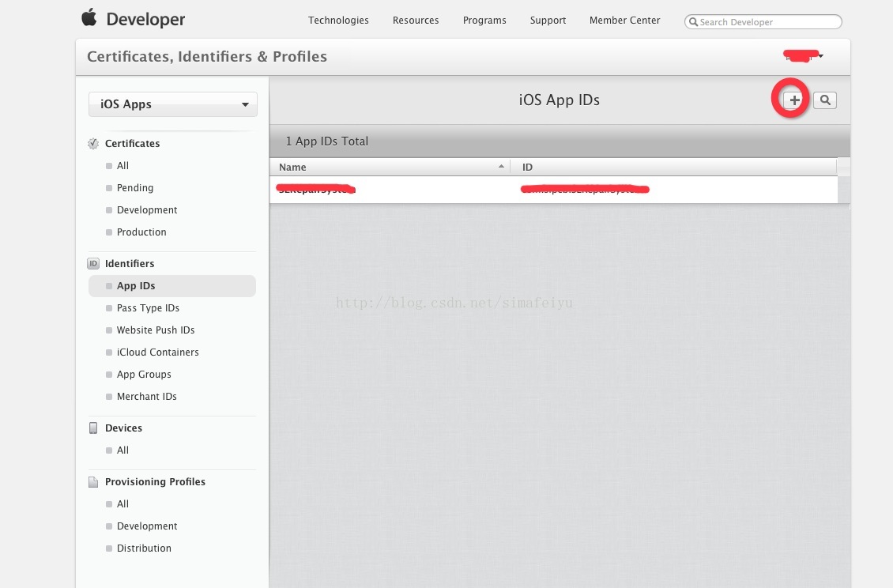Click the Apple logo icon
Viewport: 893px width, 588px height.
(89, 17)
